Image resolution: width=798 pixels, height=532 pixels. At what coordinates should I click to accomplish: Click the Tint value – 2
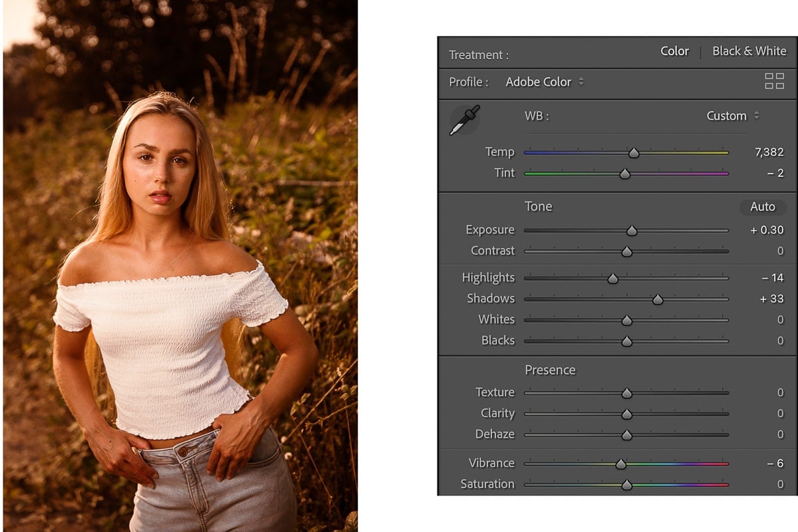pyautogui.click(x=775, y=173)
